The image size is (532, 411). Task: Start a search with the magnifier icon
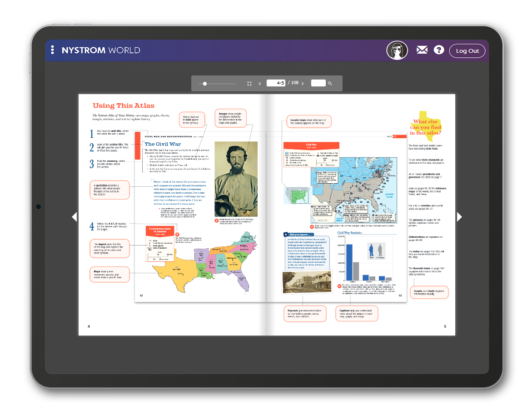pyautogui.click(x=330, y=84)
